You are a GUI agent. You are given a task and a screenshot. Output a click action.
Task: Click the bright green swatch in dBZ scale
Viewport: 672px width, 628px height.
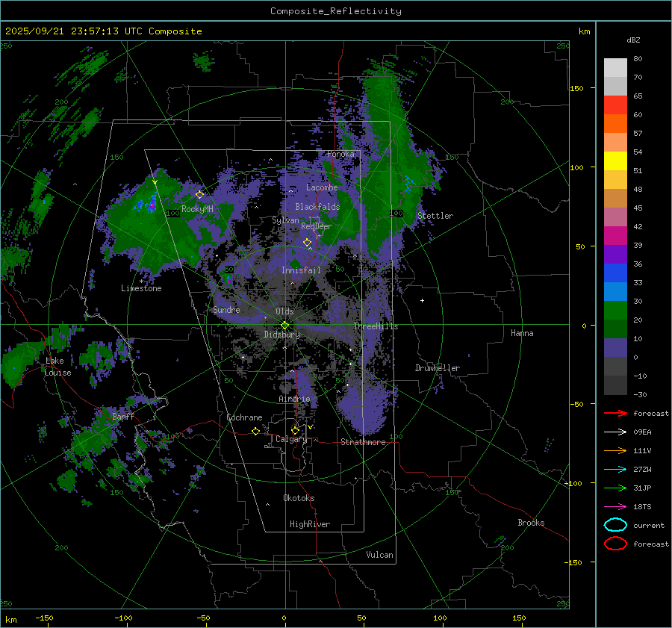click(x=615, y=310)
